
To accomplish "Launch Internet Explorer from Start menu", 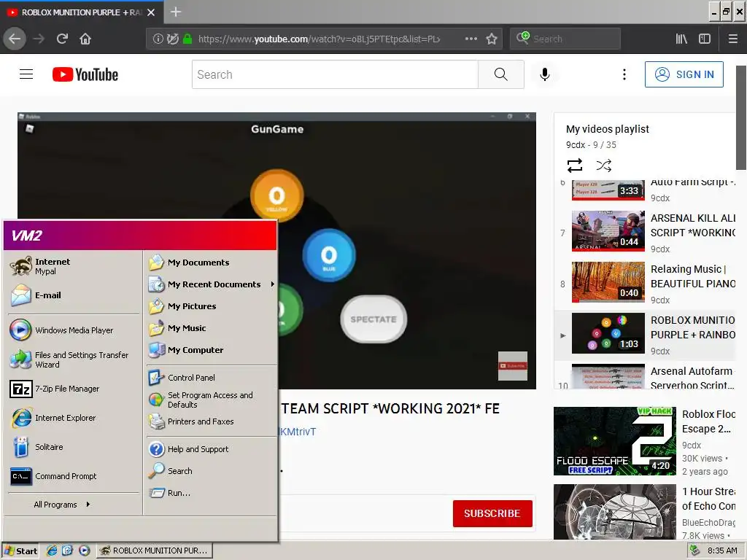I will 74,418.
